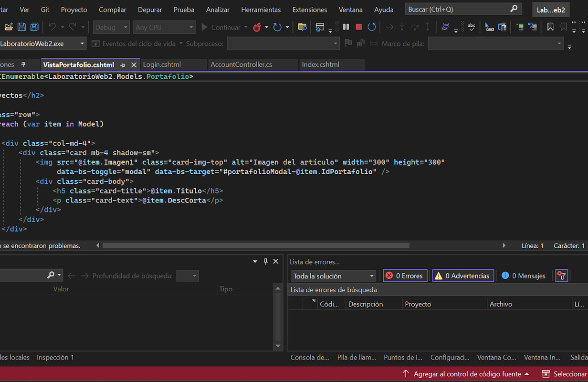Click the indent lines icon
This screenshot has height=382, width=588.
[x=520, y=27]
